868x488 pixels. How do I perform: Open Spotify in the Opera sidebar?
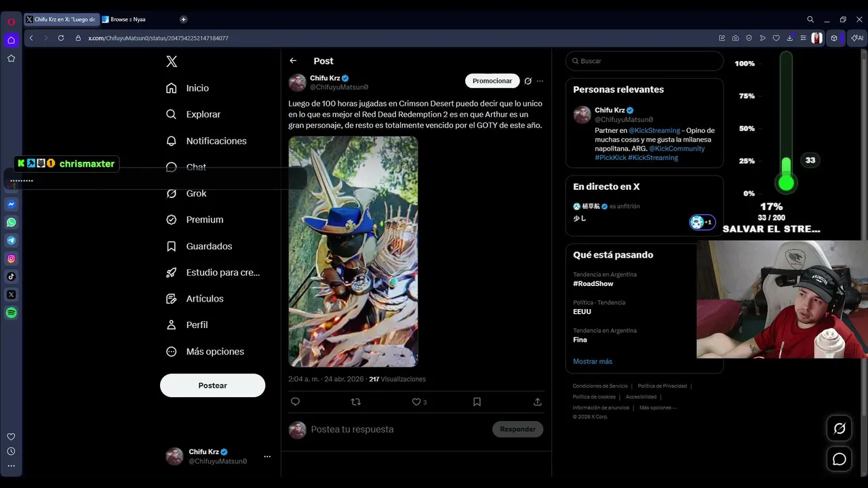click(11, 312)
